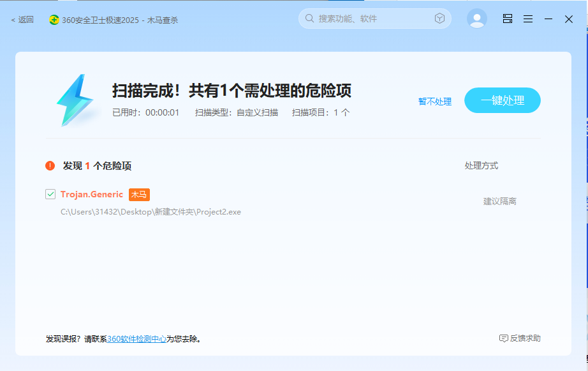
Task: Click the 扫描项目：1 个 text
Action: pos(321,112)
